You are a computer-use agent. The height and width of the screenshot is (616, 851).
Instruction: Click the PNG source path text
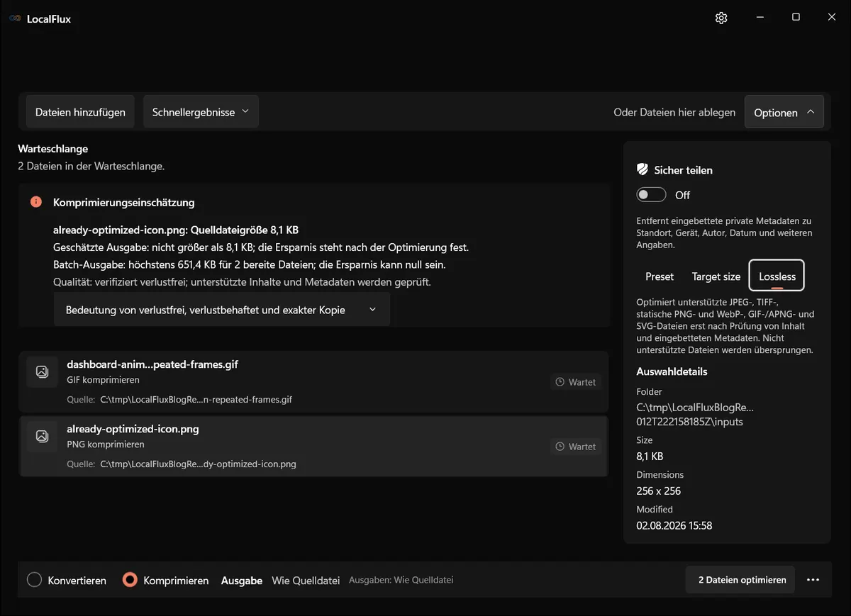click(198, 464)
